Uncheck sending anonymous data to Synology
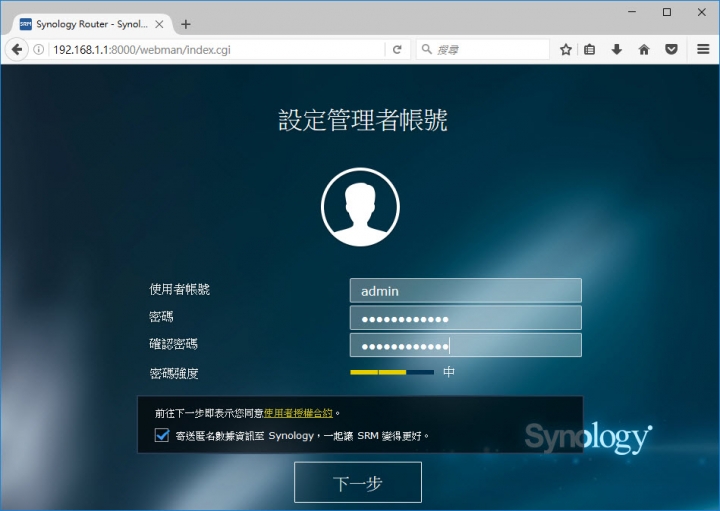720x511 pixels. click(x=162, y=435)
